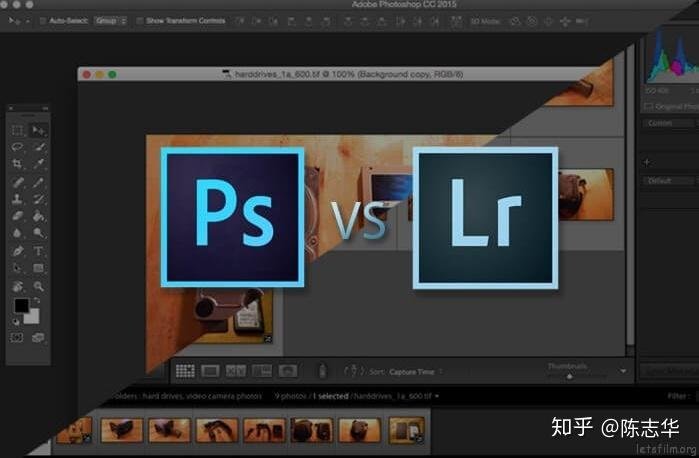Select the Crop tool
Image resolution: width=699 pixels, height=458 pixels.
(17, 164)
